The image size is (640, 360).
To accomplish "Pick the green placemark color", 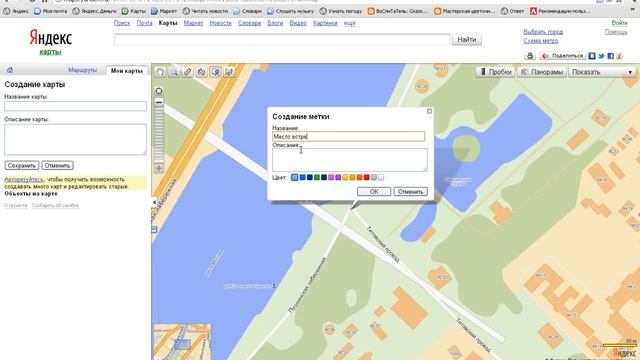I will point(316,177).
